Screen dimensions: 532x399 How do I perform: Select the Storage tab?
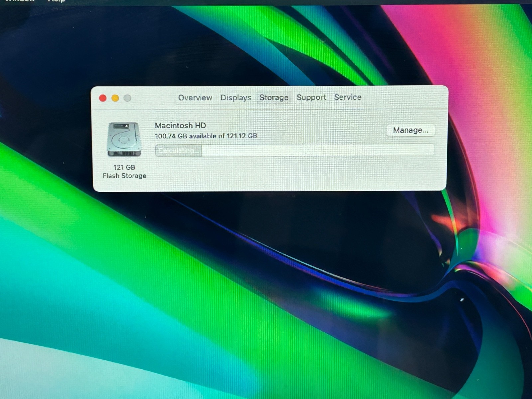point(274,97)
